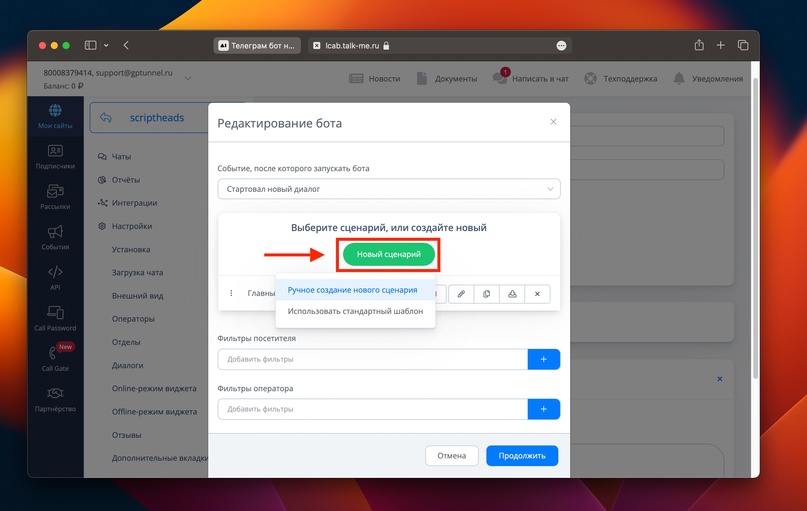Click the Продолжить button
The height and width of the screenshot is (511, 807).
(x=522, y=455)
